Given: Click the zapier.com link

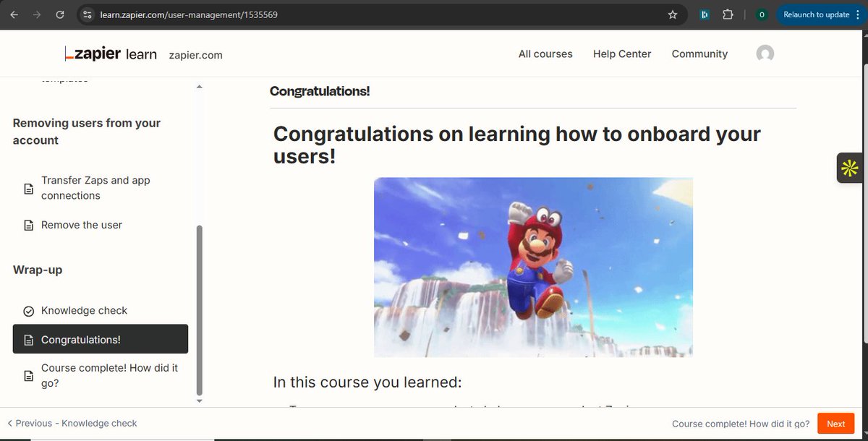Looking at the screenshot, I should point(195,55).
